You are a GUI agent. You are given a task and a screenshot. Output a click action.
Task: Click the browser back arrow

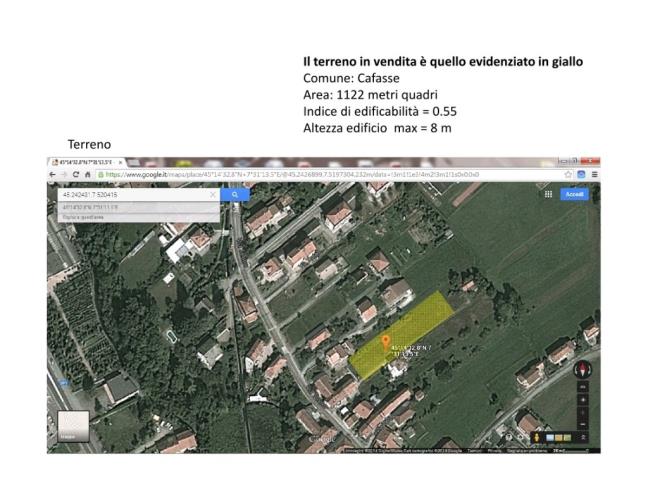tap(52, 175)
